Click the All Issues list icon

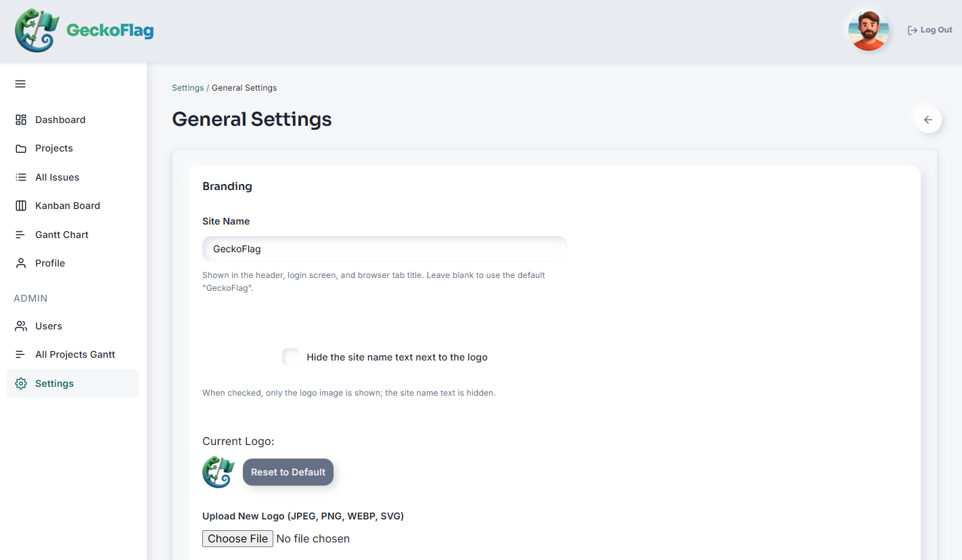[x=21, y=177]
